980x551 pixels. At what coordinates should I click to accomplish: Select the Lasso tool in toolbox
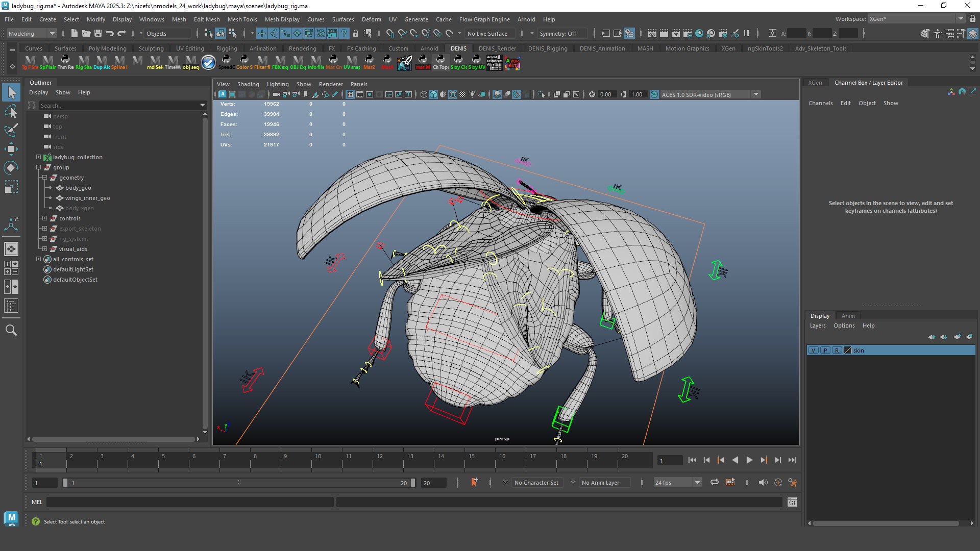(11, 111)
